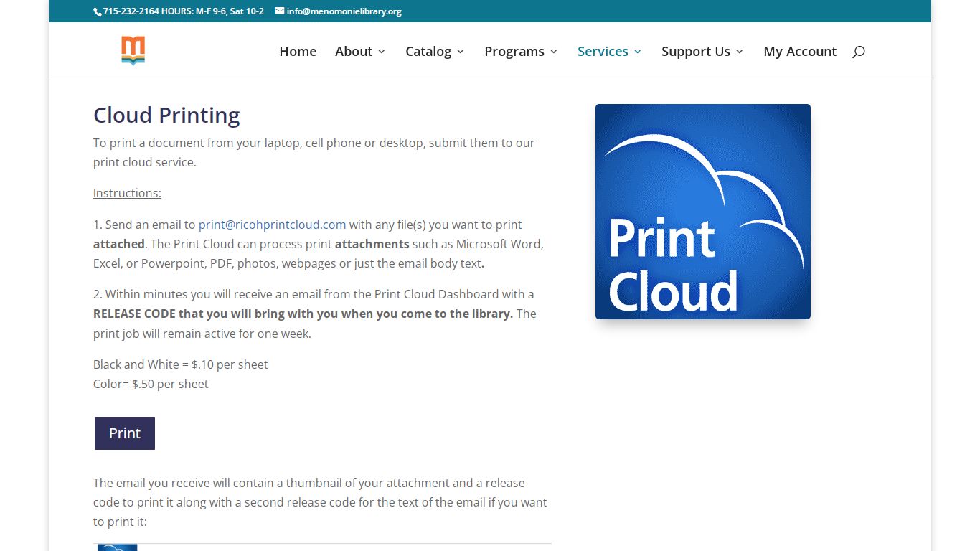Image resolution: width=980 pixels, height=551 pixels.
Task: Go to My Account
Action: tap(800, 52)
